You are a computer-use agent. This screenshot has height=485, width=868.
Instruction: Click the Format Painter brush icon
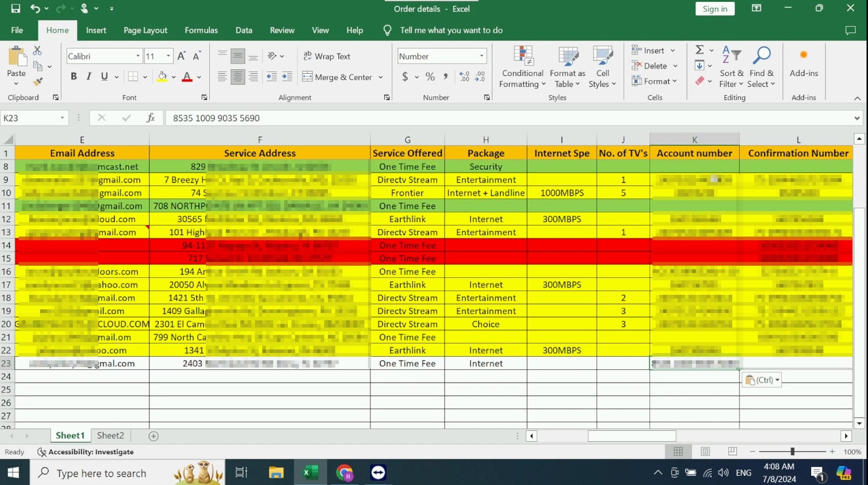38,82
